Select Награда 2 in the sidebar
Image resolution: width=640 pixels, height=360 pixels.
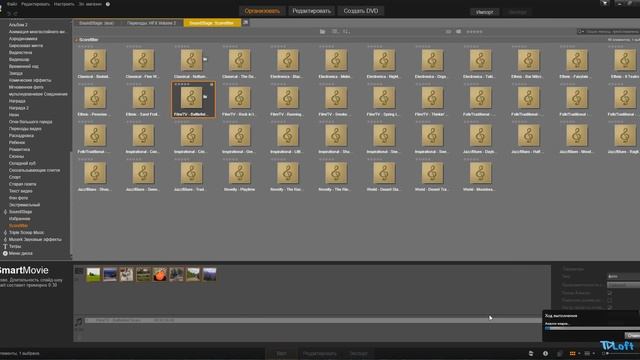[19, 108]
